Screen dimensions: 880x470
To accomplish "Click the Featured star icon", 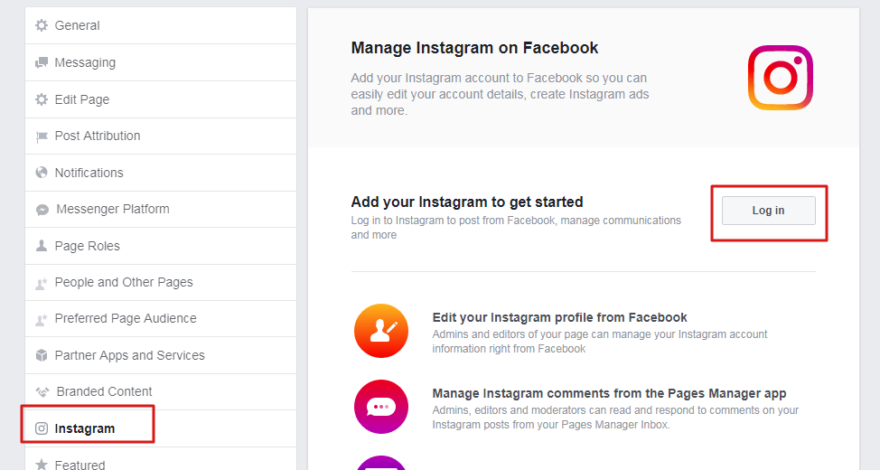I will pyautogui.click(x=42, y=464).
